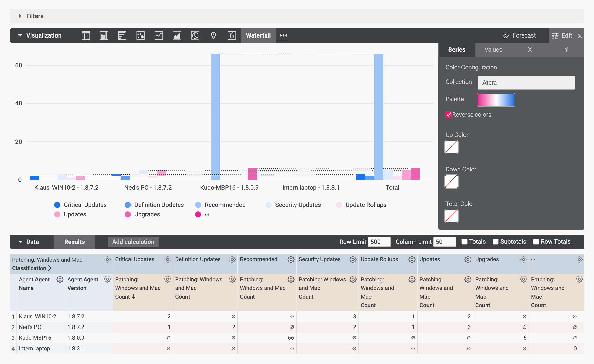Open gear menu for Definition Updates pivot
The width and height of the screenshot is (594, 364).
point(232,259)
